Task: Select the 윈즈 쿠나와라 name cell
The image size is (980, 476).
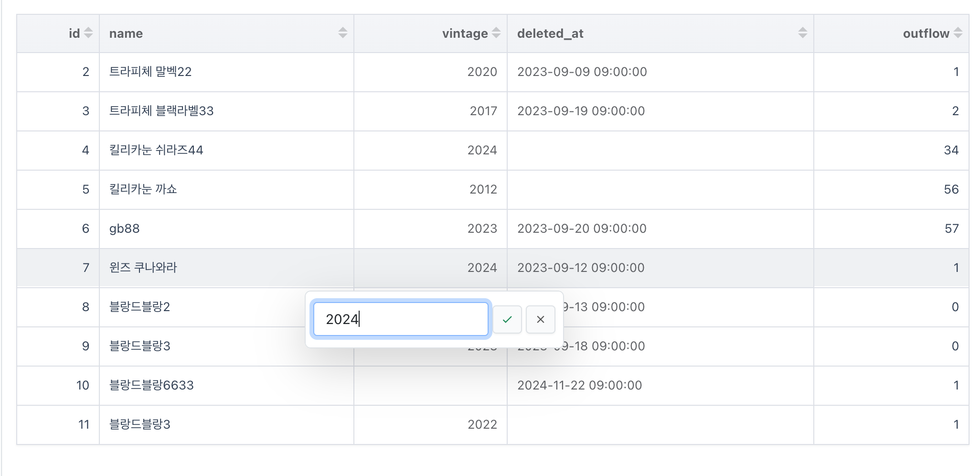Action: coord(226,268)
